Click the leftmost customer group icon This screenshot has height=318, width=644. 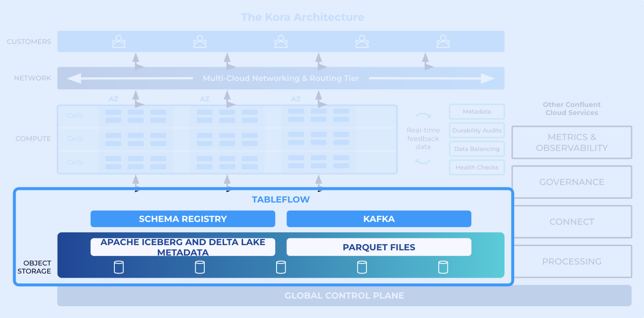[x=119, y=42]
